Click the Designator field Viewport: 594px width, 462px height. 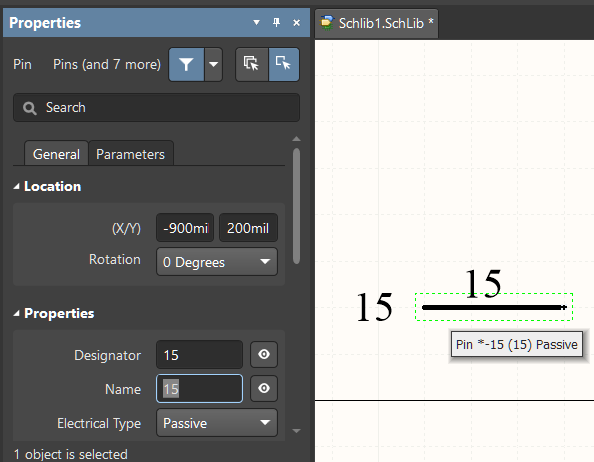[x=199, y=355]
